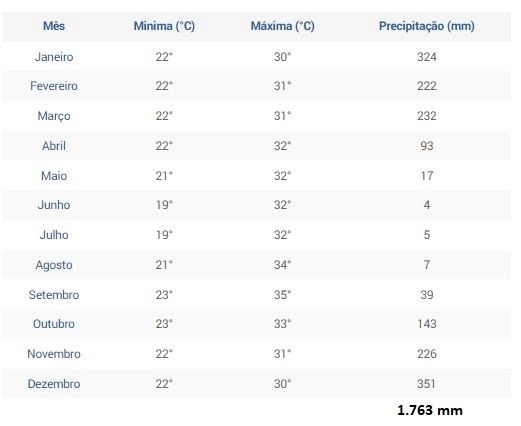Click the Mínima (°C) column header
Viewport: 521px width, 426px height.
pos(164,26)
